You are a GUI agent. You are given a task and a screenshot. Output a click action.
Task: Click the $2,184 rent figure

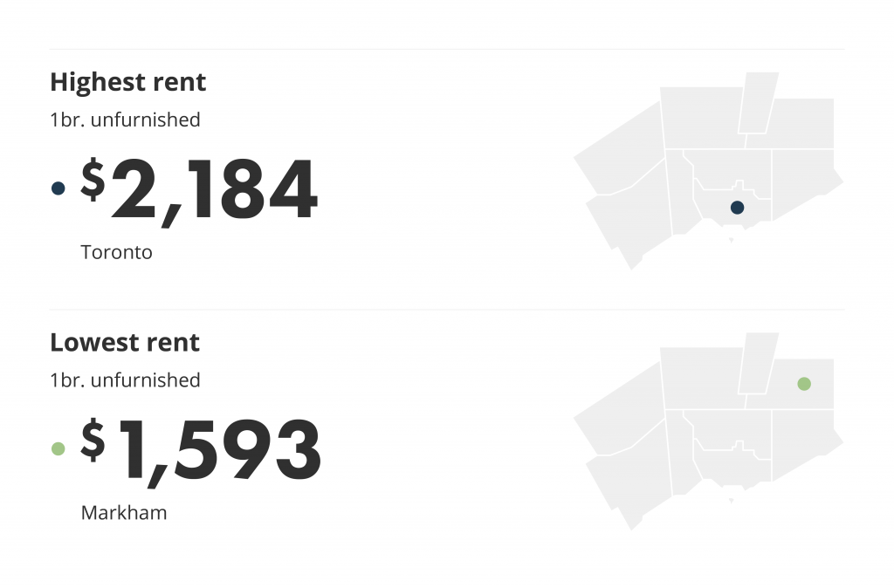(199, 190)
